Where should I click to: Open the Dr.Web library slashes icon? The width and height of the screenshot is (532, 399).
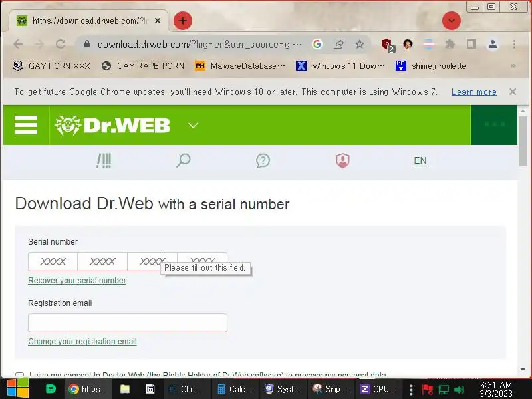pos(104,160)
